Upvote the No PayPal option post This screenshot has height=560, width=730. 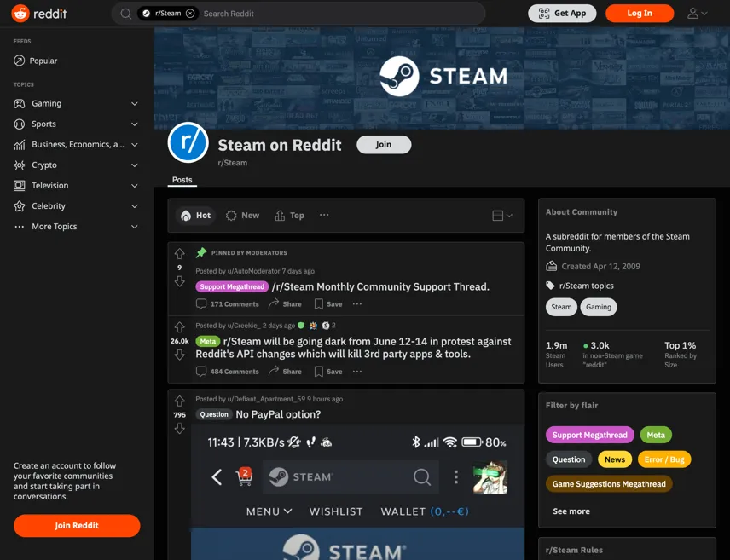coord(180,401)
